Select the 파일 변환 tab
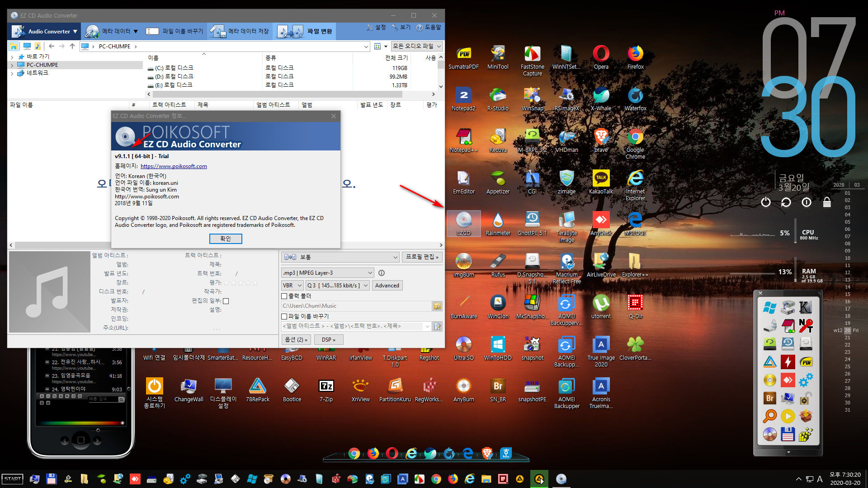The height and width of the screenshot is (488, 868). tap(305, 31)
